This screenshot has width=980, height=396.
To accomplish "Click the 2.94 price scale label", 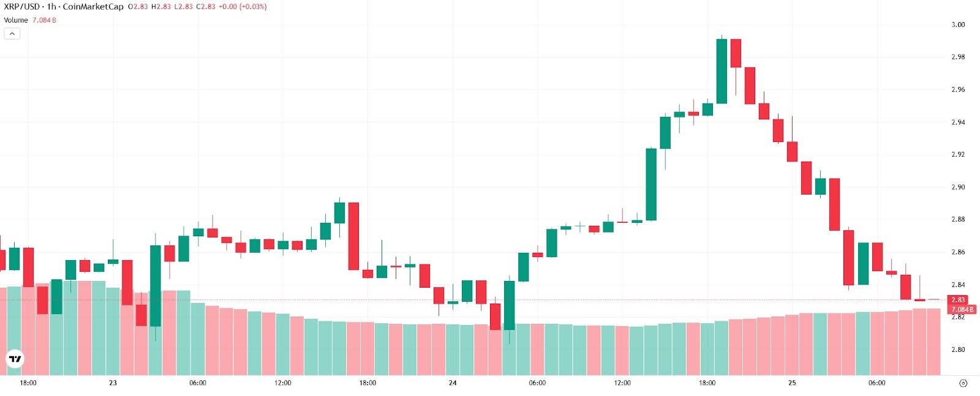I will tap(958, 122).
